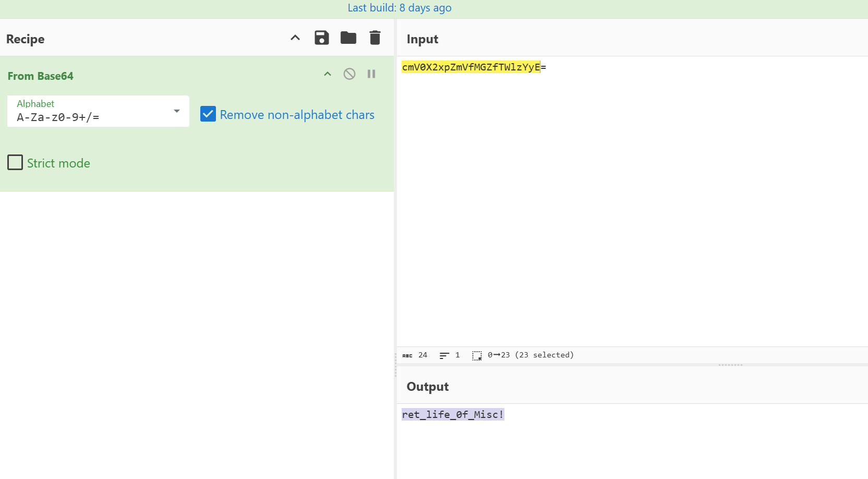Enable Strict mode
The height and width of the screenshot is (479, 868).
(15, 162)
